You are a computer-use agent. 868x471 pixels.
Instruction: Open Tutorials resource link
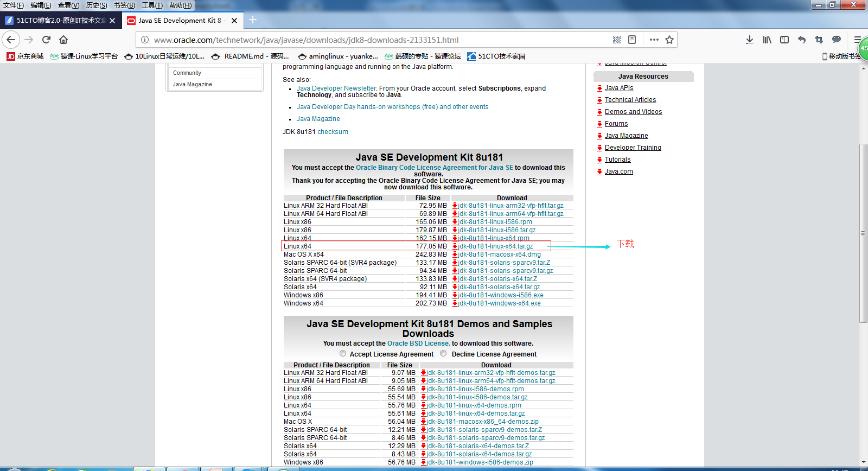pos(617,160)
